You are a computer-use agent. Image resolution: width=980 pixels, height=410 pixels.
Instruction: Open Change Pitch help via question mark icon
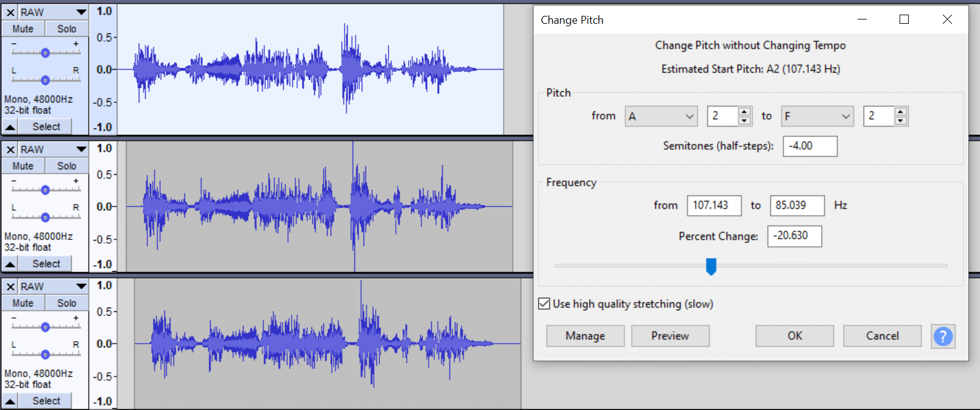[x=942, y=336]
